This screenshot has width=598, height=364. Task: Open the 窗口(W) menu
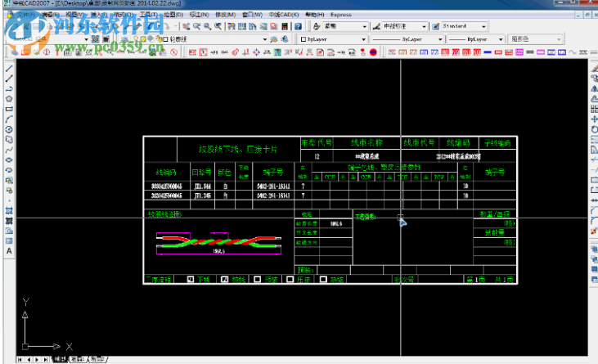coord(253,15)
